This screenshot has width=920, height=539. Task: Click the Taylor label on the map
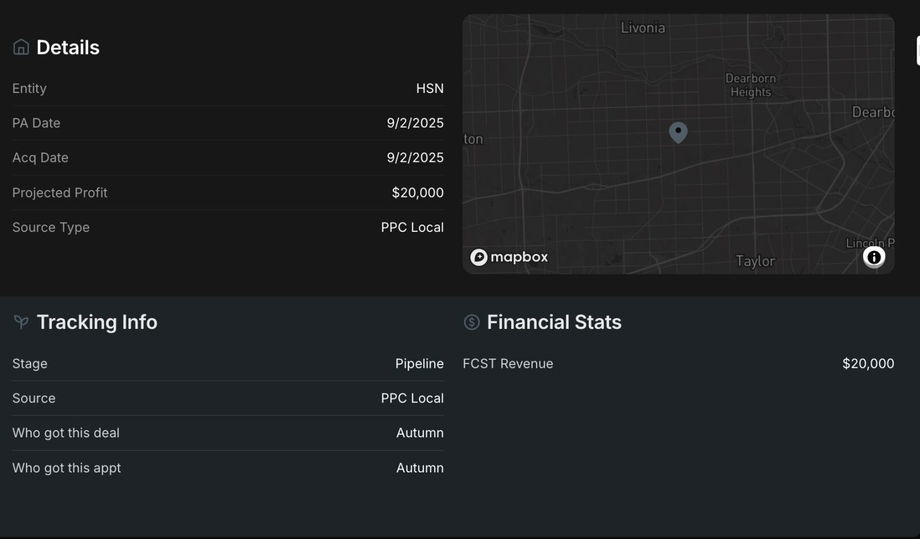click(x=755, y=261)
